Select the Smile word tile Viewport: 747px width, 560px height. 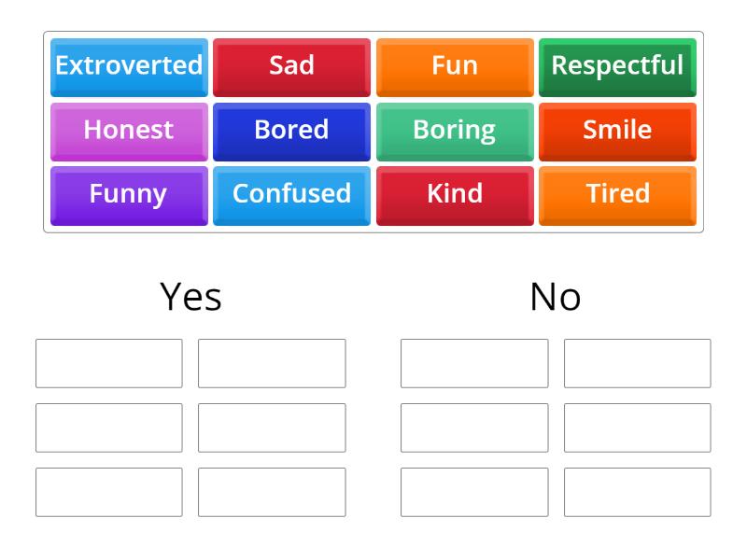(x=618, y=131)
